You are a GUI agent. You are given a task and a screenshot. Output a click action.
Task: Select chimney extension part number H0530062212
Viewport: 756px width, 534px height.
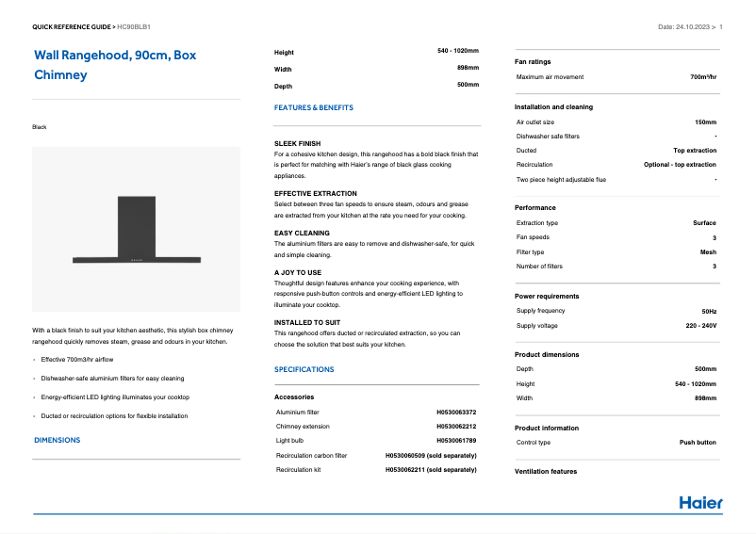click(x=456, y=427)
